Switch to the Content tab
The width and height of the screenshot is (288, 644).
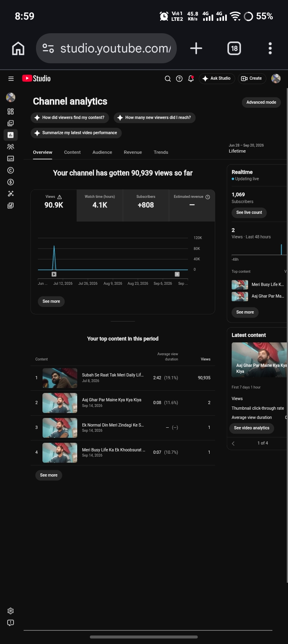72,152
